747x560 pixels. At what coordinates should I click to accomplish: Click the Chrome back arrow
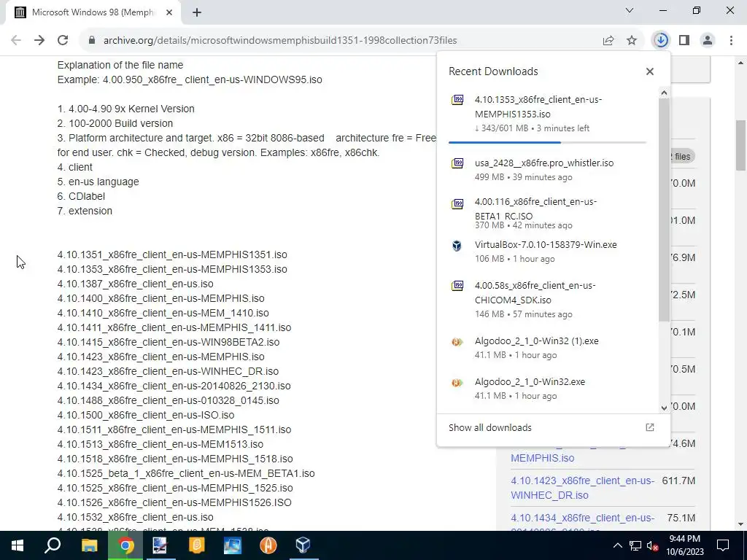[x=16, y=41]
